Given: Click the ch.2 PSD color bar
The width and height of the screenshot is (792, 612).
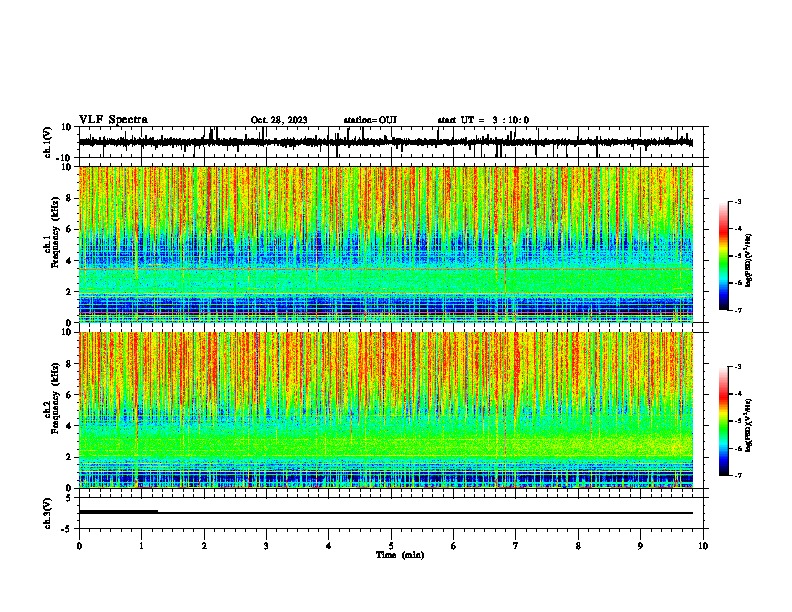Looking at the screenshot, I should coord(724,421).
